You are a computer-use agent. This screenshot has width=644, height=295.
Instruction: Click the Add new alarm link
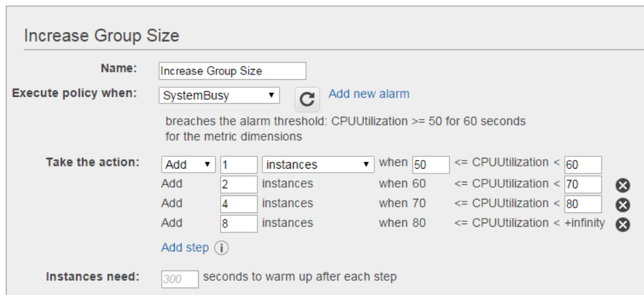369,94
